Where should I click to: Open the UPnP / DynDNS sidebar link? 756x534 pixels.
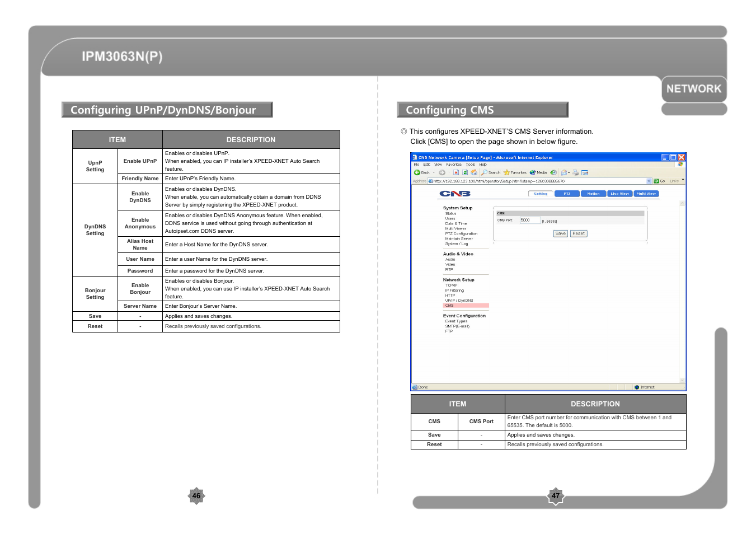pos(459,301)
